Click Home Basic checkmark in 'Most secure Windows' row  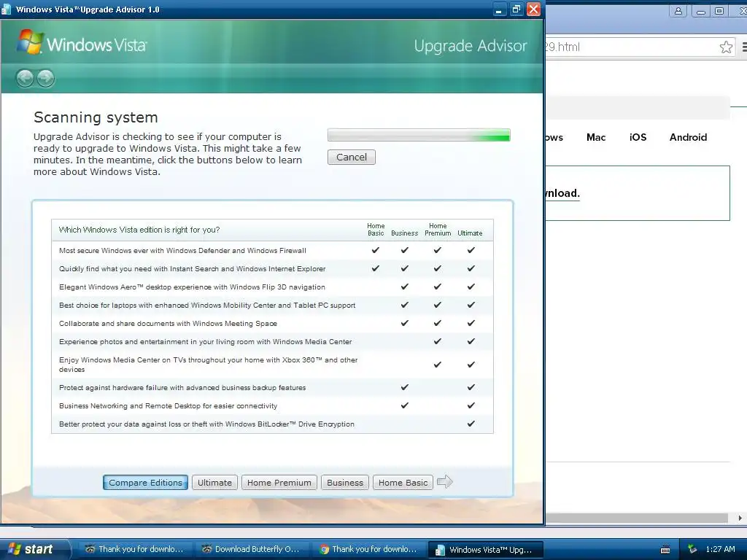376,250
